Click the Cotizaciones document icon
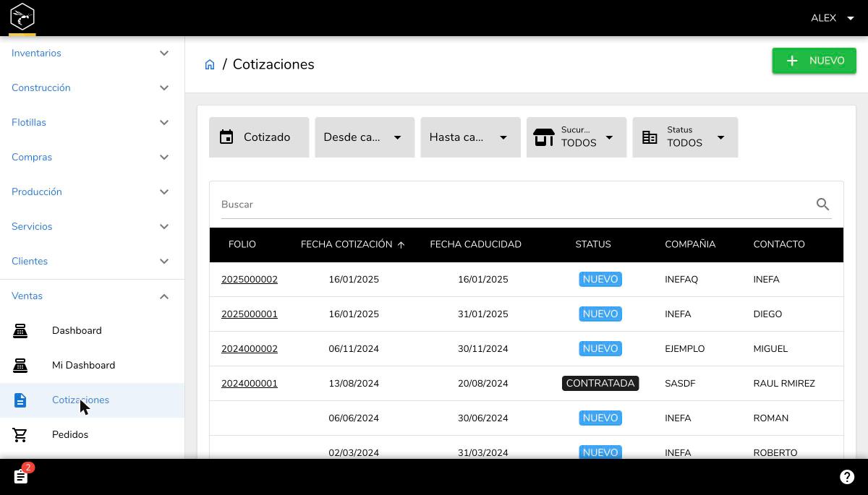 pos(20,400)
